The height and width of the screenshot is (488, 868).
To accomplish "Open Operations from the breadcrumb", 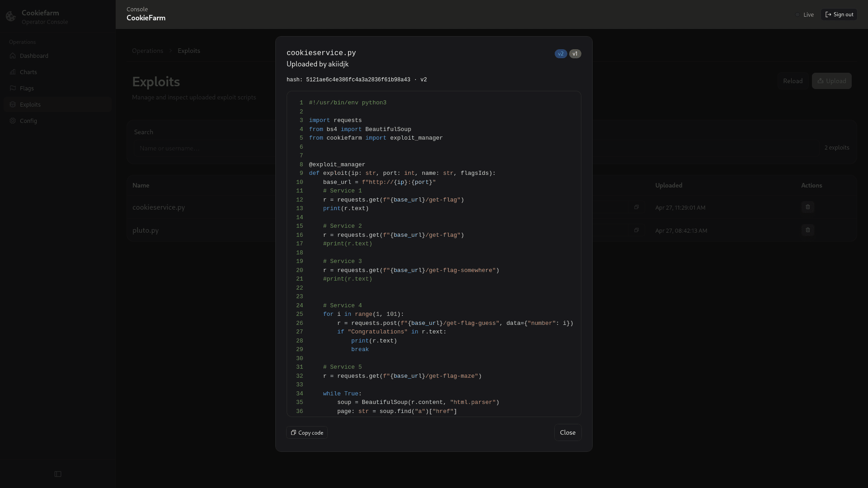I will 147,51.
